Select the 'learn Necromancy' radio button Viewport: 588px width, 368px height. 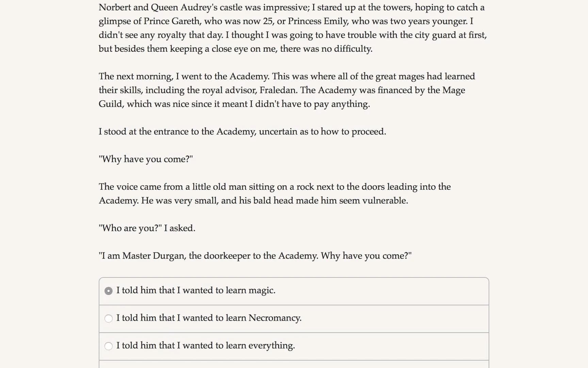pos(108,319)
